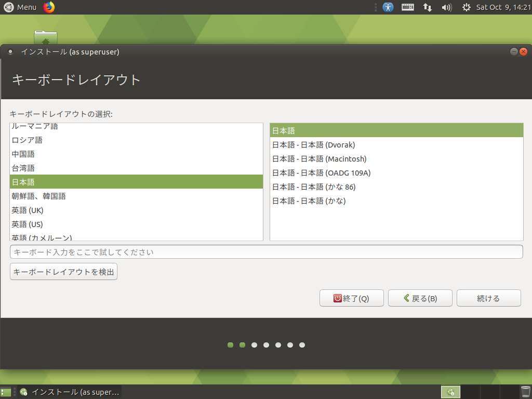Click the clock showing Sat Oct 9, 14:21
532x399 pixels.
(503, 7)
